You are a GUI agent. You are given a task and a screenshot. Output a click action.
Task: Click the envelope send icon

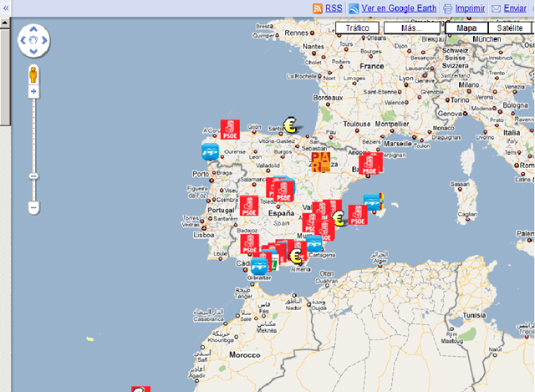point(496,8)
